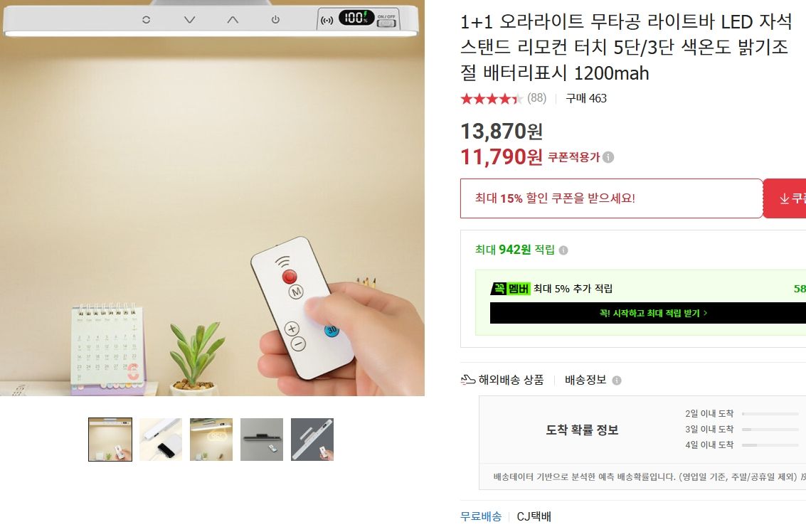Viewport: 806px width, 532px height.
Task: Click the 무료배송 free shipping link
Action: pos(481,516)
